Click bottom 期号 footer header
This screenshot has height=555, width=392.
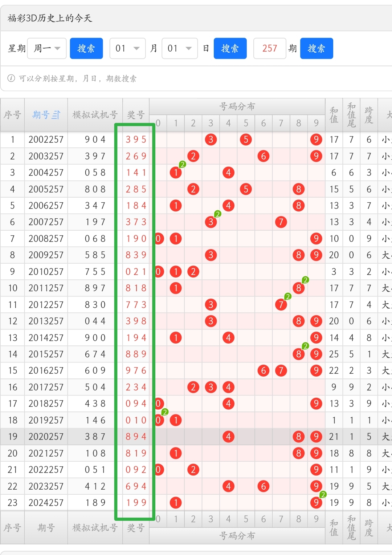click(x=46, y=528)
